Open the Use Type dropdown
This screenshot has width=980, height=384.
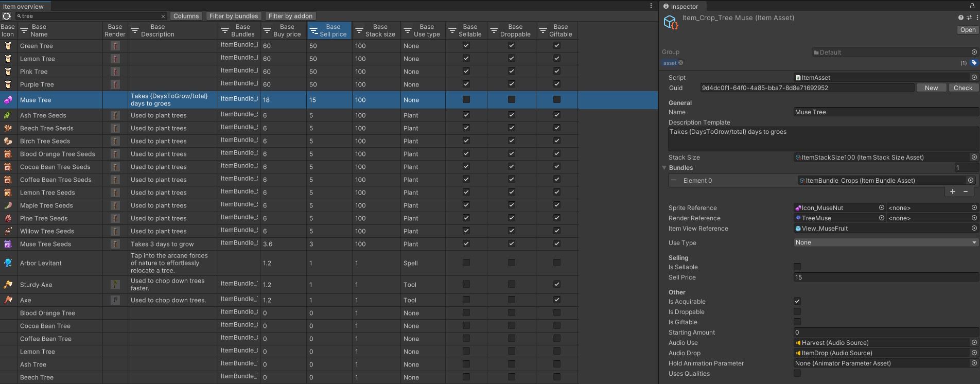pyautogui.click(x=885, y=242)
